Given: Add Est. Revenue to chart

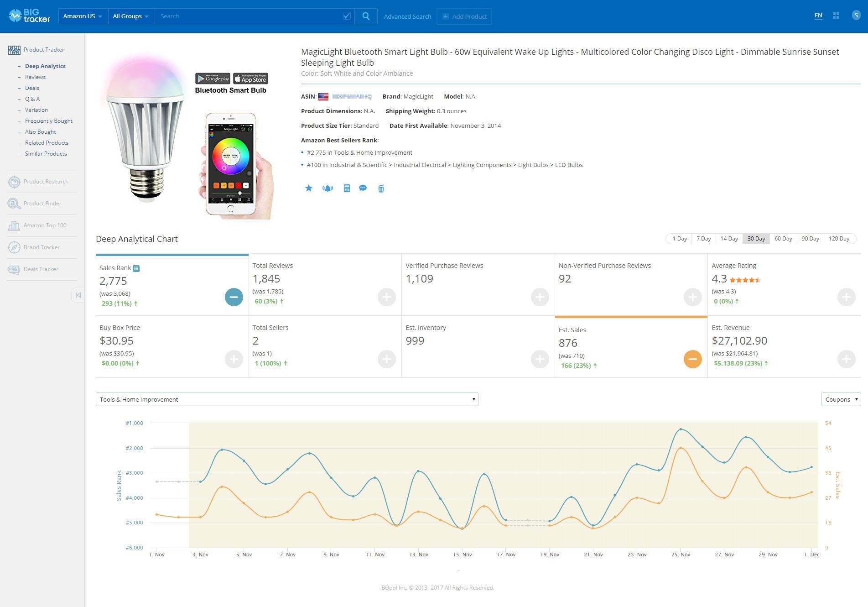Looking at the screenshot, I should pyautogui.click(x=847, y=359).
